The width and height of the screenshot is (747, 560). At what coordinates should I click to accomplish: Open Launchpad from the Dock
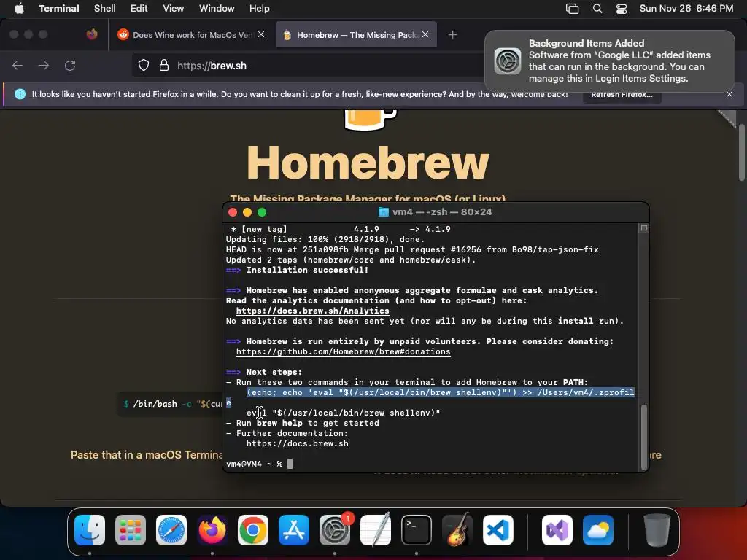(131, 529)
